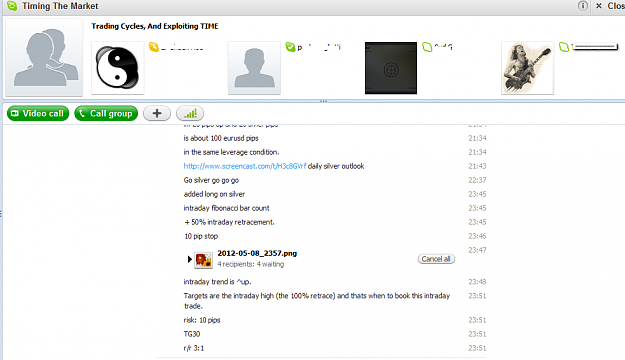Click '4 recipients: 4 waiting' status text
This screenshot has height=360, width=625.
(x=251, y=264)
